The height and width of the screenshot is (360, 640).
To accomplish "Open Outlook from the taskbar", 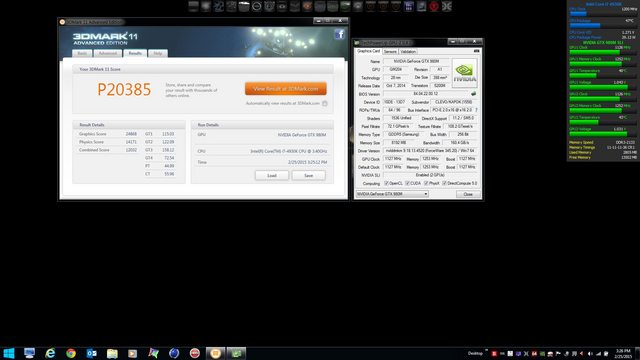I will pos(91,353).
